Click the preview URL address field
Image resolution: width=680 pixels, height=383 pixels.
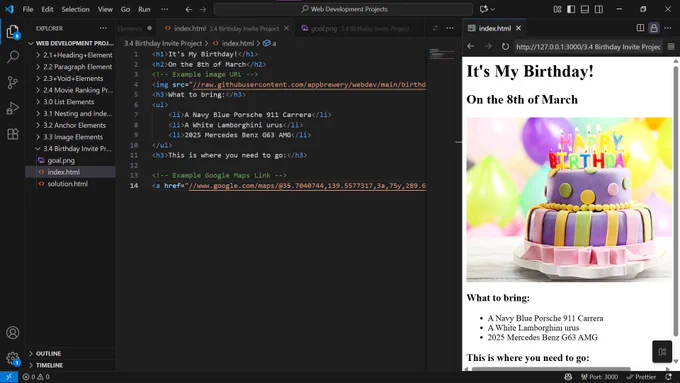point(588,47)
